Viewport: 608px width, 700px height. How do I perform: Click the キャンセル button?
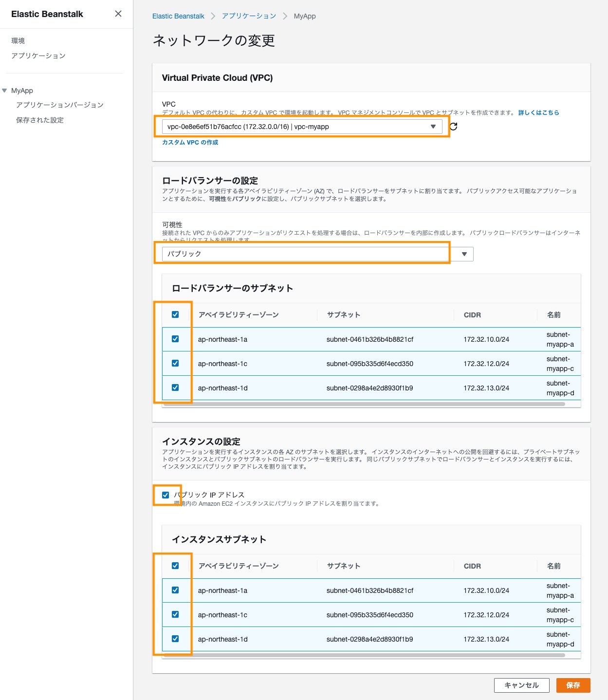[521, 685]
